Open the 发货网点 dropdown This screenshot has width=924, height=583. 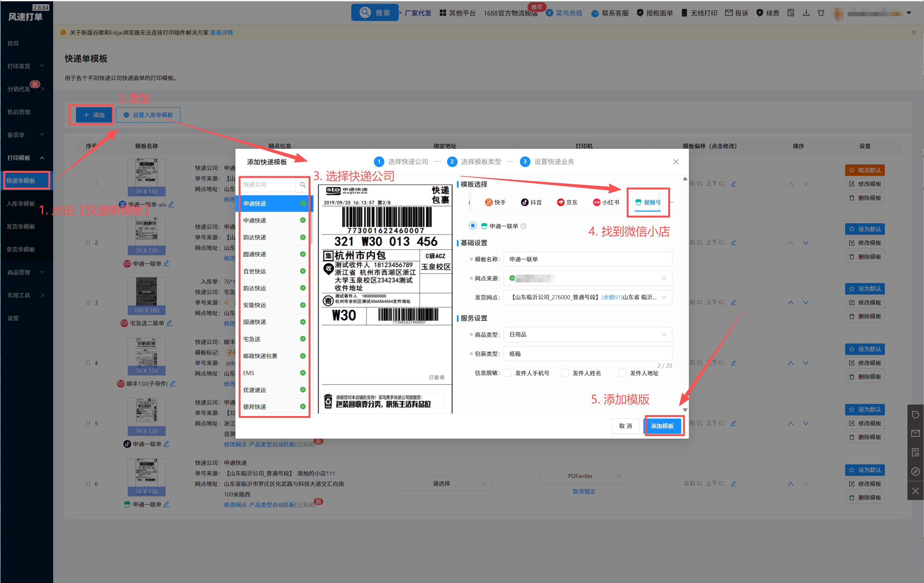coord(588,297)
